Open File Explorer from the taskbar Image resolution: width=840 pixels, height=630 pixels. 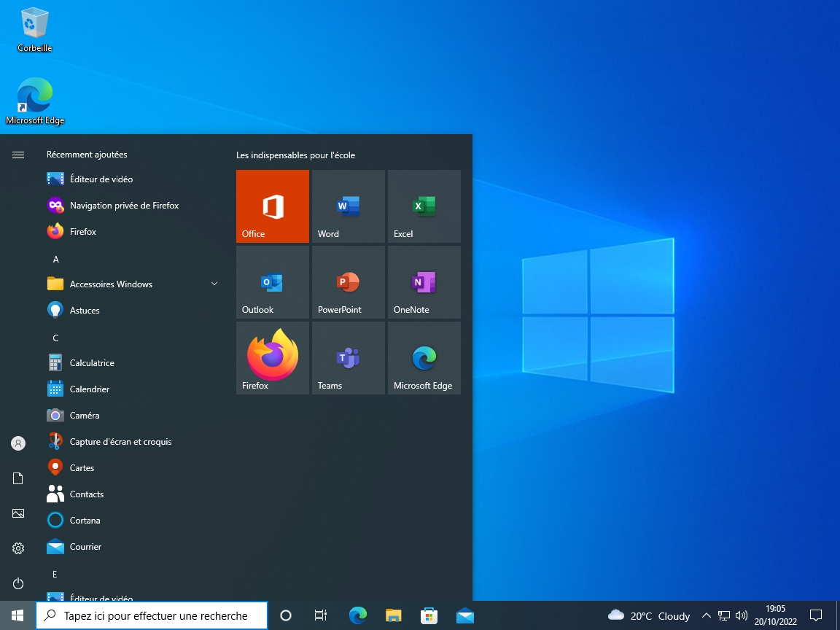pos(394,615)
